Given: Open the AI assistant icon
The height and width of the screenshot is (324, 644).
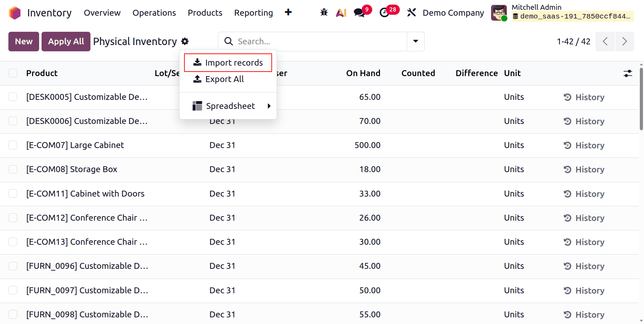Looking at the screenshot, I should coord(341,13).
